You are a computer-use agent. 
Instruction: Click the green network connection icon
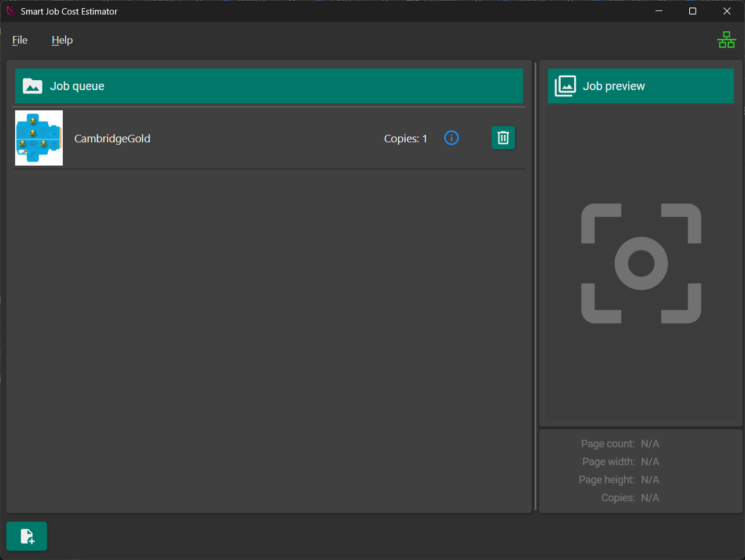726,40
